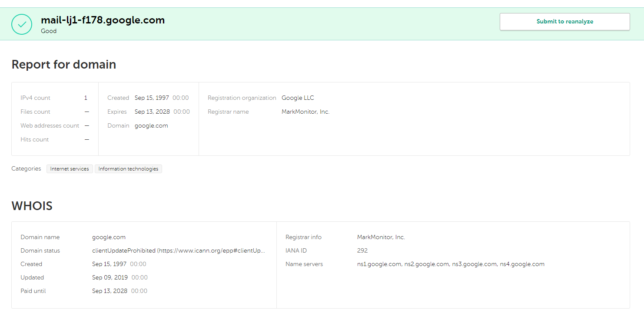
Task: Click the Registrar name label
Action: 228,112
